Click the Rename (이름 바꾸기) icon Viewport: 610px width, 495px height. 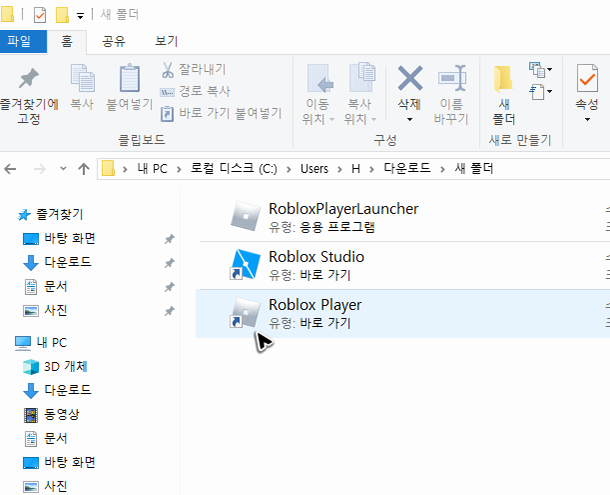pyautogui.click(x=452, y=78)
